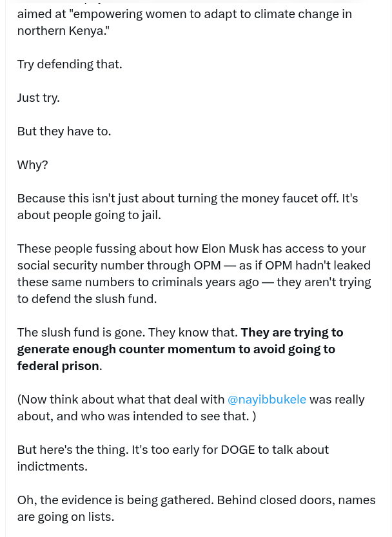Click the "Oh, the evidence is being gathered" sentence
The width and height of the screenshot is (392, 537).
(115, 500)
